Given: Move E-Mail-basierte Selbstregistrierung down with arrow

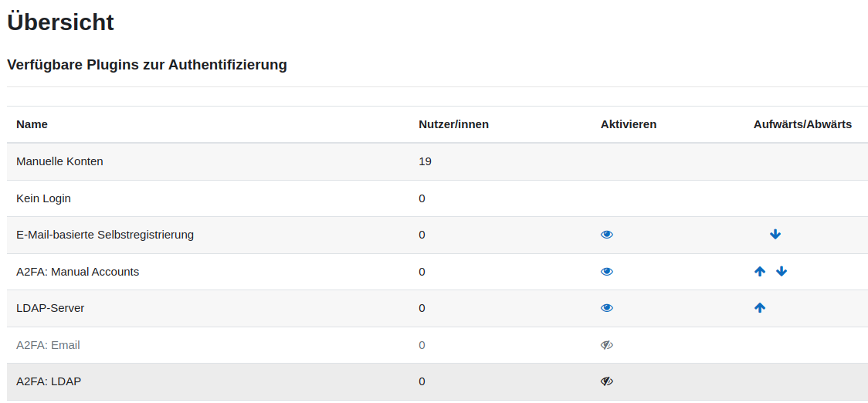Looking at the screenshot, I should [775, 235].
